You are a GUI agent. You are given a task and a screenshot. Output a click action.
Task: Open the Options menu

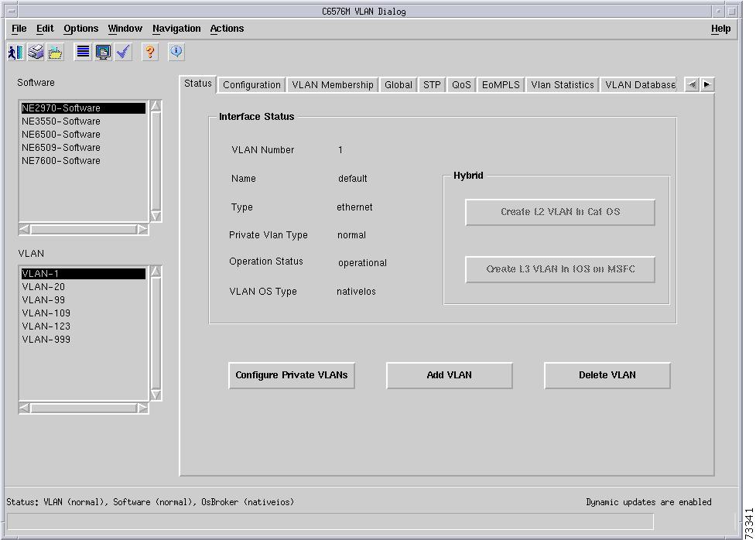click(81, 29)
